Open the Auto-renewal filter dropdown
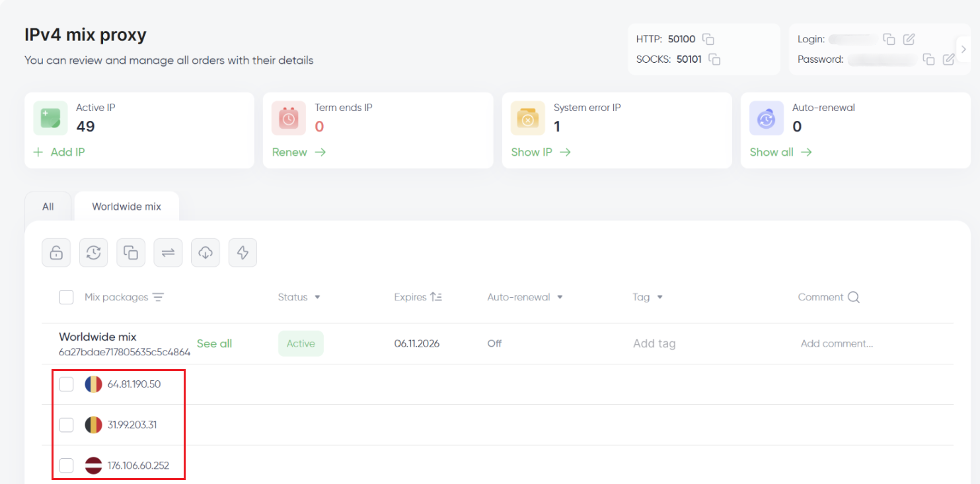This screenshot has height=484, width=980. point(525,297)
